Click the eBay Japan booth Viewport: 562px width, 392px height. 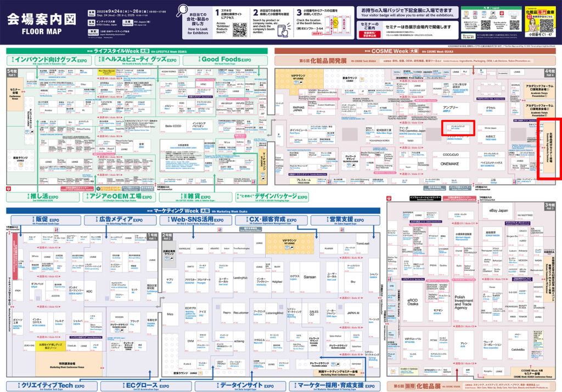(498, 211)
